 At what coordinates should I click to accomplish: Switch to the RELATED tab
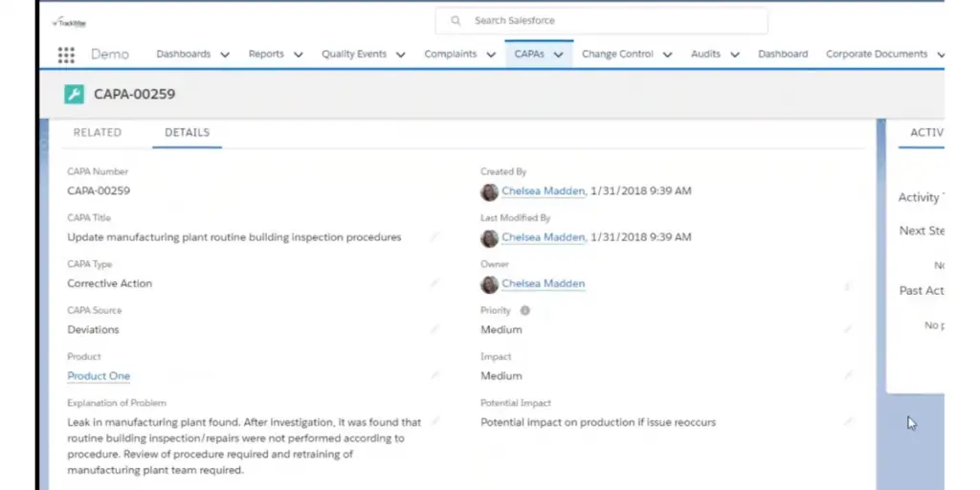(98, 132)
